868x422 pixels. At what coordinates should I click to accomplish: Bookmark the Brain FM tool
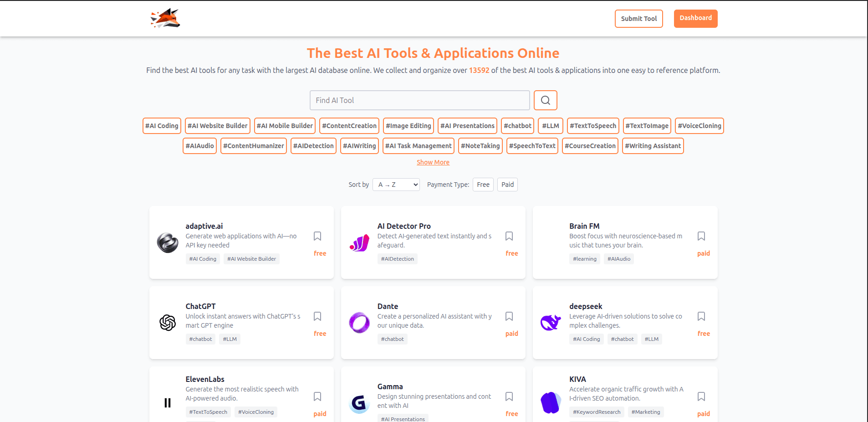701,236
